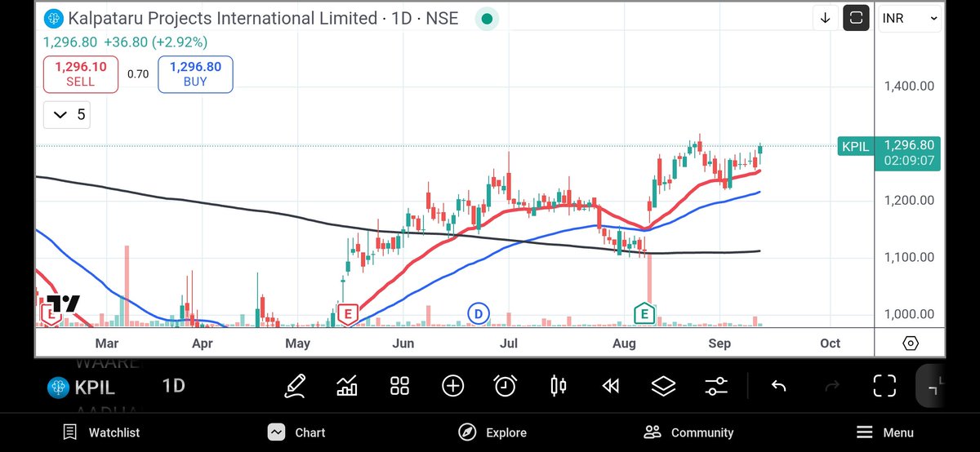
Task: Redo action arrow
Action: click(x=832, y=386)
